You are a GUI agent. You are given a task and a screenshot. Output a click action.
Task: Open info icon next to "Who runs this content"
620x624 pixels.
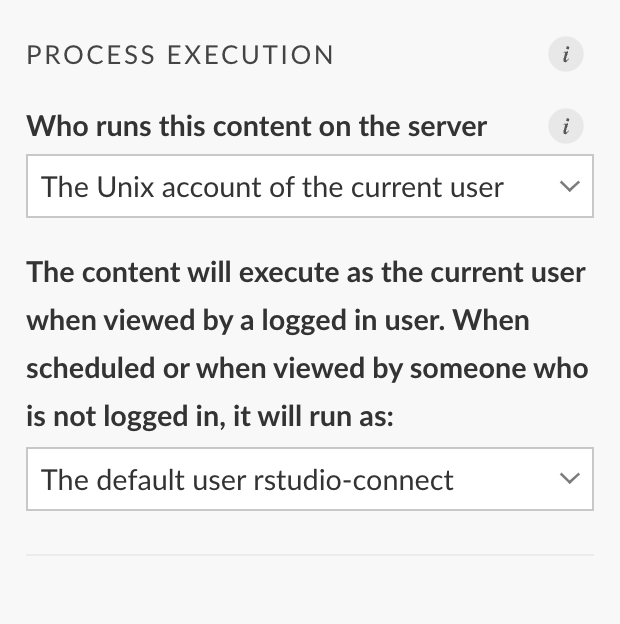565,126
